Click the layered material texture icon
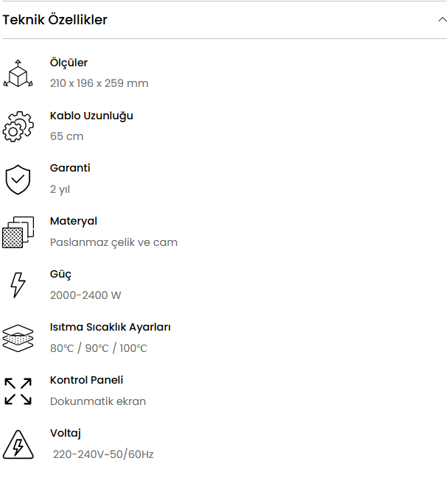This screenshot has width=448, height=486. 18,232
